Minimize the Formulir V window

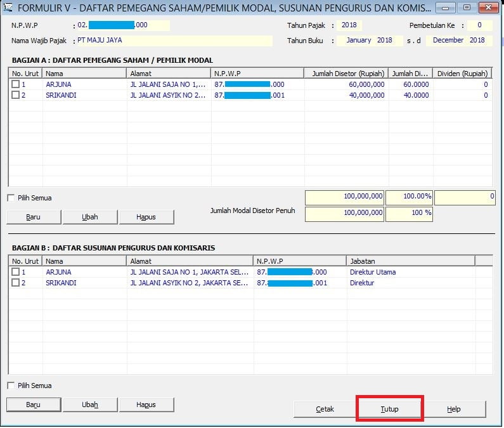(x=446, y=8)
